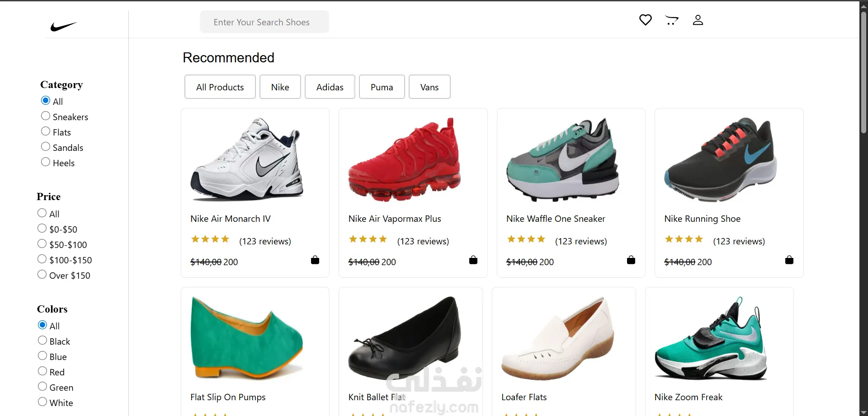Click the Nike swoosh logo
This screenshot has height=416, width=868.
(64, 27)
